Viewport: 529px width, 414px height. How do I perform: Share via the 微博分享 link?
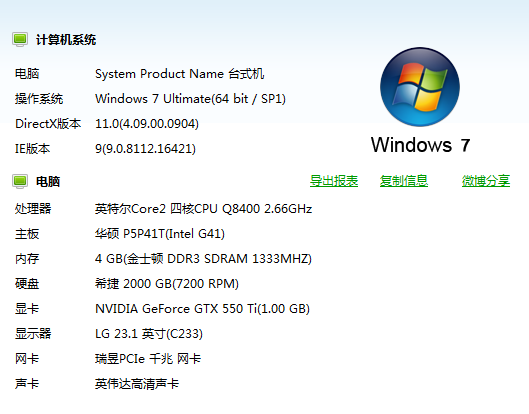coord(485,181)
